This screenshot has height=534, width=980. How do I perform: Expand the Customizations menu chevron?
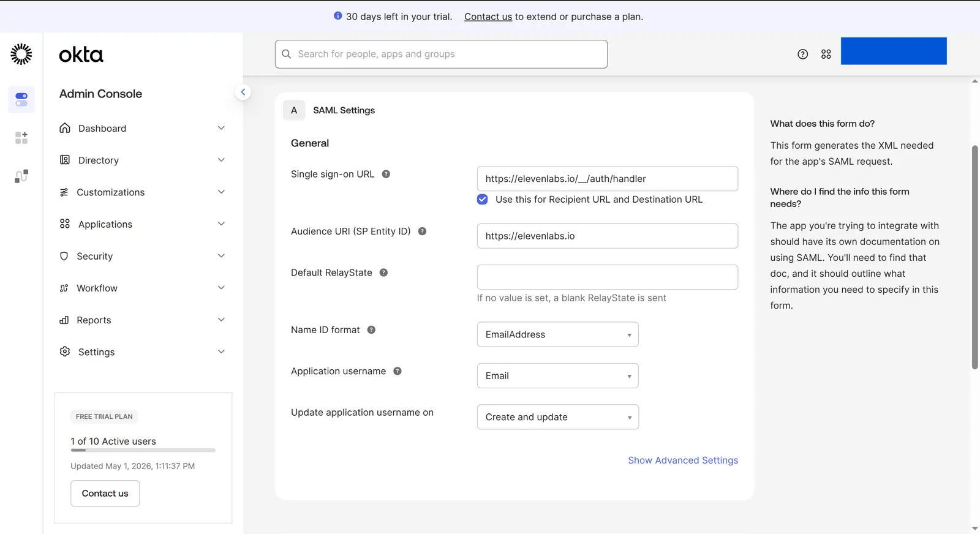[x=221, y=192]
